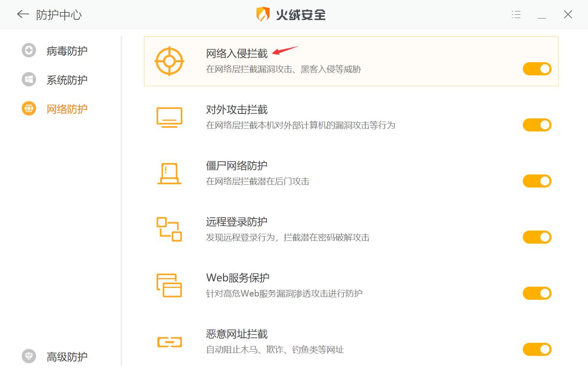Select the 病毒防护 sidebar tab

[x=67, y=51]
